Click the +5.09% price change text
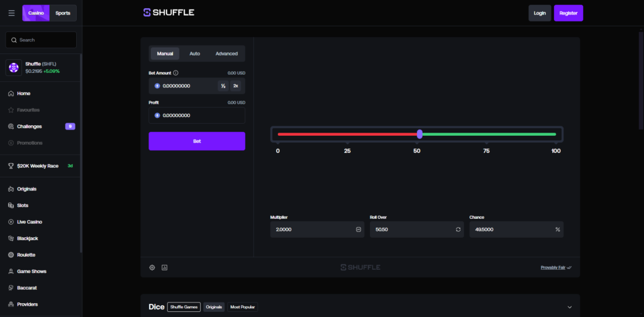 tap(52, 71)
